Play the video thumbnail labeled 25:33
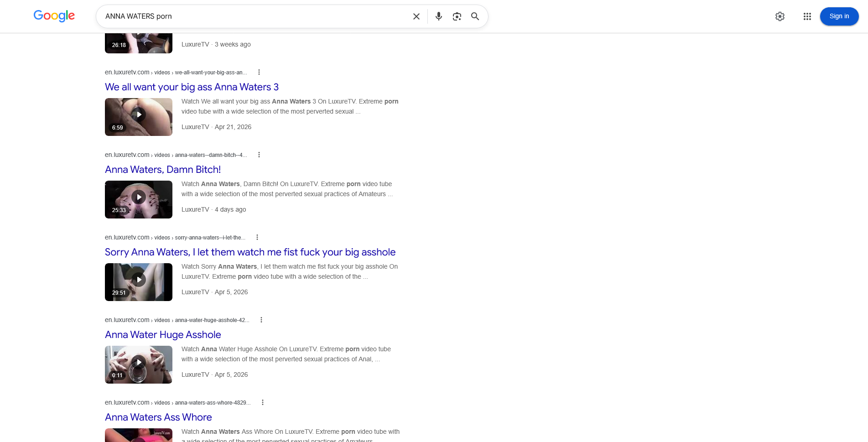Image resolution: width=868 pixels, height=442 pixels. pos(139,199)
